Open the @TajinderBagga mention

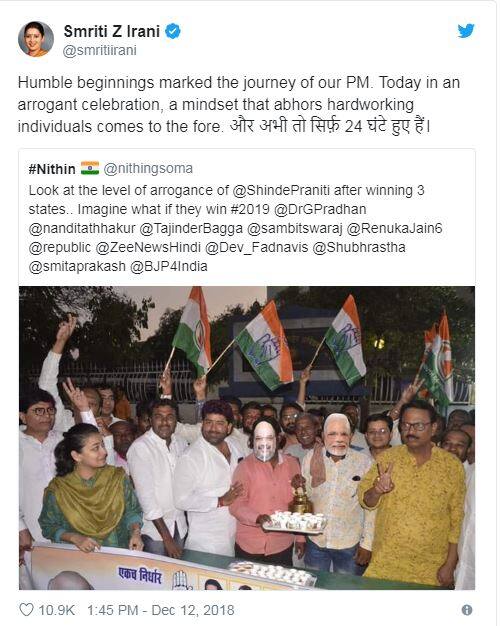coord(191,228)
